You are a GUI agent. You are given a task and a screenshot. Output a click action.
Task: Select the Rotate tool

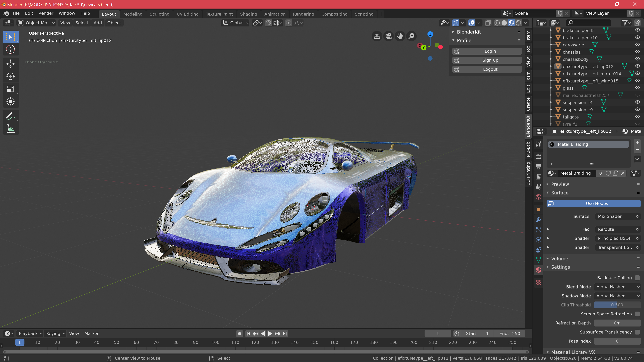11,76
